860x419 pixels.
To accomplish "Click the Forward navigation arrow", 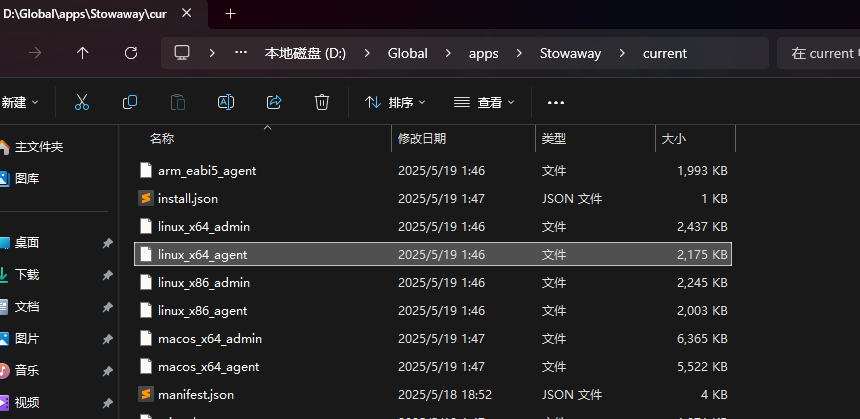I will [x=35, y=53].
